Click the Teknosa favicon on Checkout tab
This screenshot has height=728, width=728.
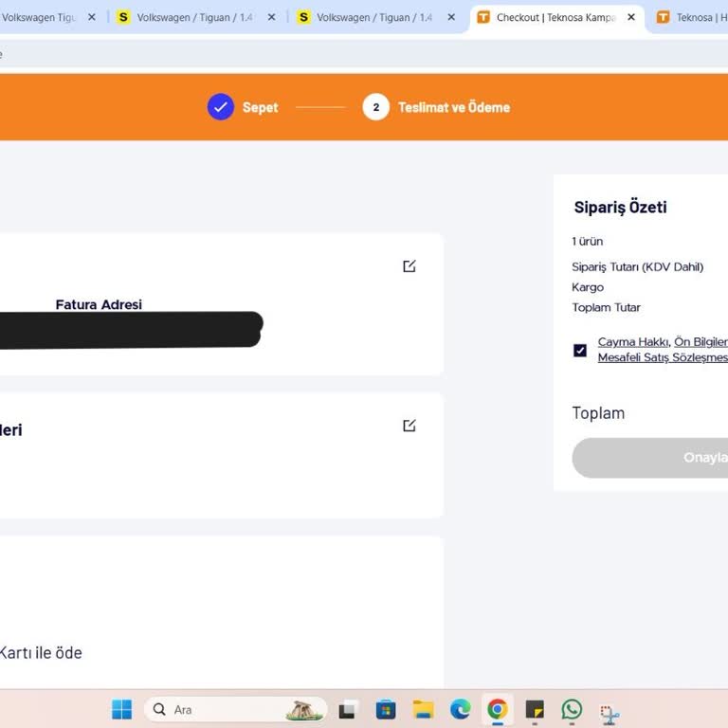tap(483, 17)
